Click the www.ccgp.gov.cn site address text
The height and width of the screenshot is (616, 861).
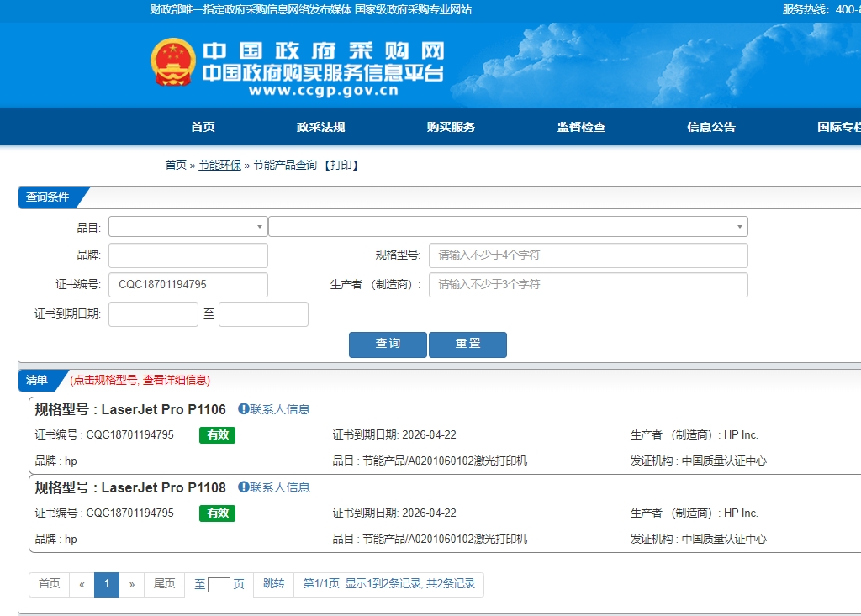(324, 91)
